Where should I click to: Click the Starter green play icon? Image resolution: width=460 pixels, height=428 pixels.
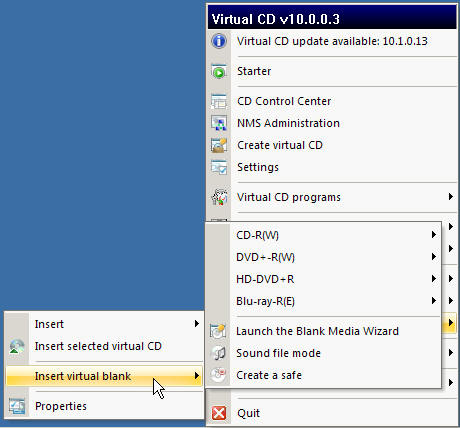[219, 71]
